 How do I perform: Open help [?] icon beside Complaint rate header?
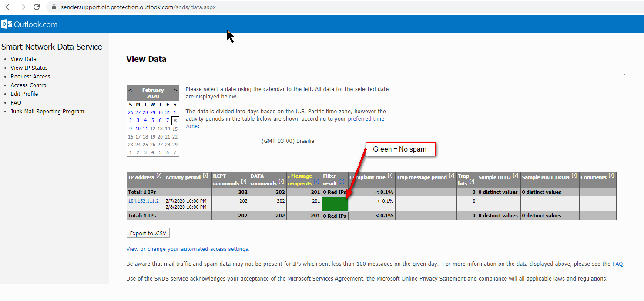point(390,176)
